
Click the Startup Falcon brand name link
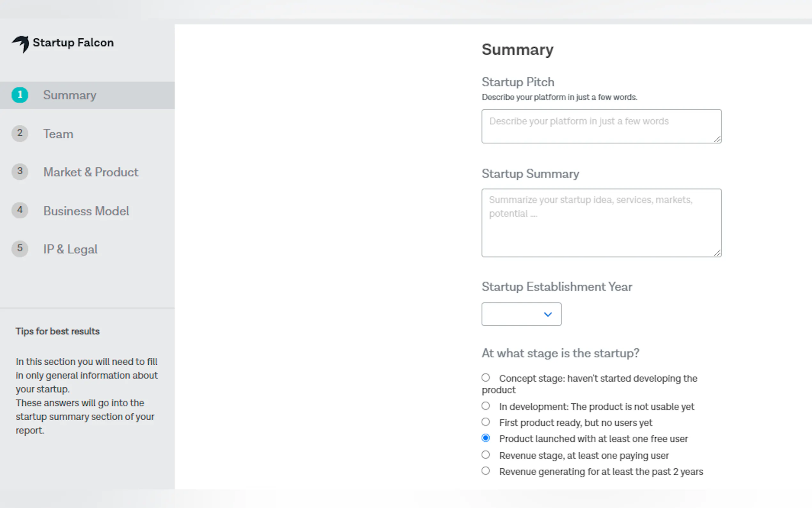click(73, 43)
